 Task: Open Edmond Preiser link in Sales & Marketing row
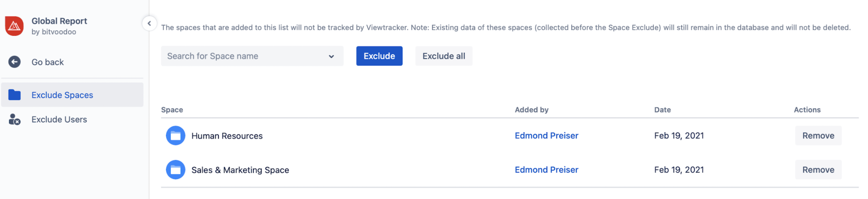[x=546, y=170]
